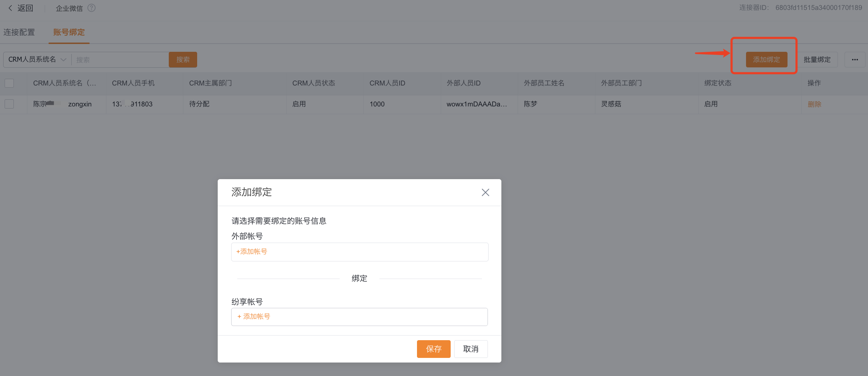
Task: Focus the 搜索 text input field
Action: [x=121, y=60]
